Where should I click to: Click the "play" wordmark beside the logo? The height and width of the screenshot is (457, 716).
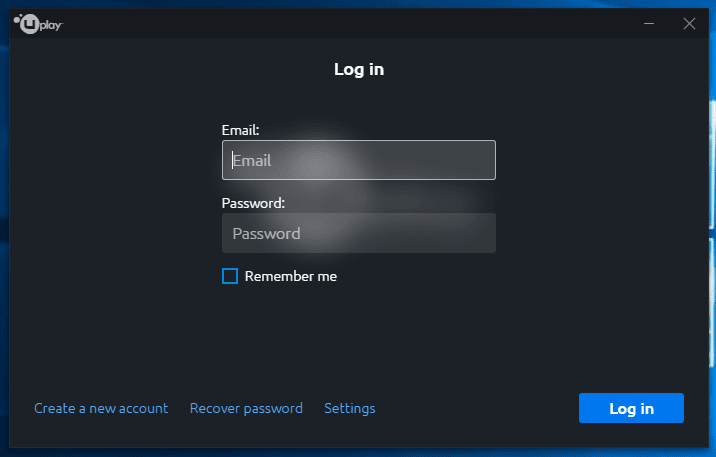(51, 25)
